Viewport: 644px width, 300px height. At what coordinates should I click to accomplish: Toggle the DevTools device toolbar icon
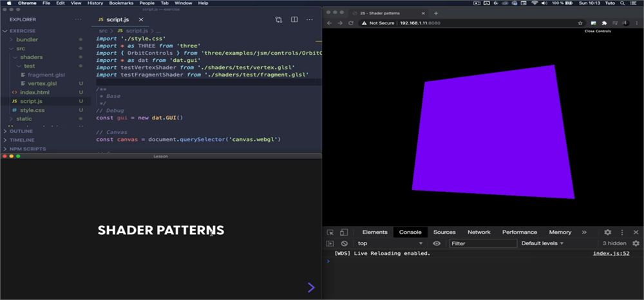344,232
